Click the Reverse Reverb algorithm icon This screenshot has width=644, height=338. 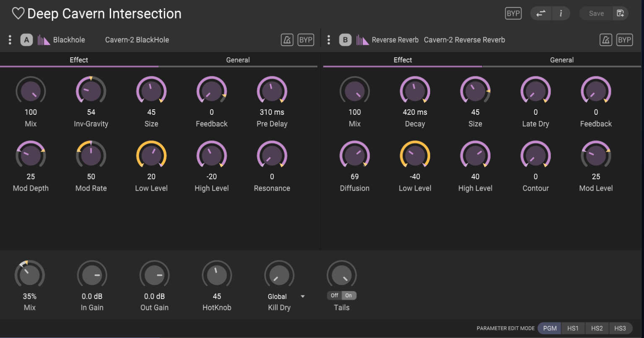point(363,40)
